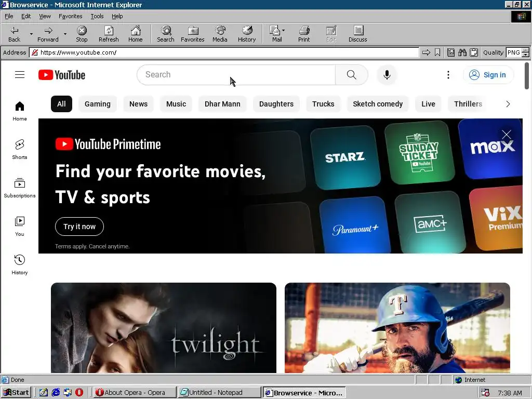Click the address bar URL field
The width and height of the screenshot is (532, 399).
[x=224, y=52]
